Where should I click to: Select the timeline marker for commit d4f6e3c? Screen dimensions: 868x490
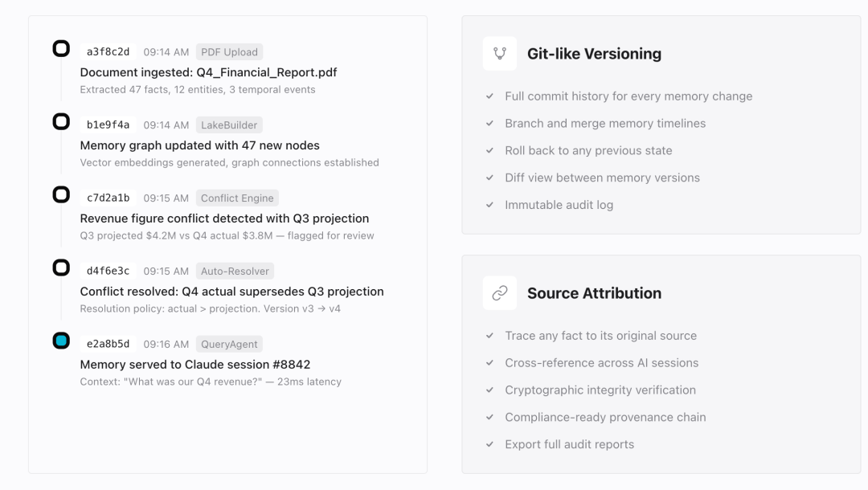click(x=61, y=267)
